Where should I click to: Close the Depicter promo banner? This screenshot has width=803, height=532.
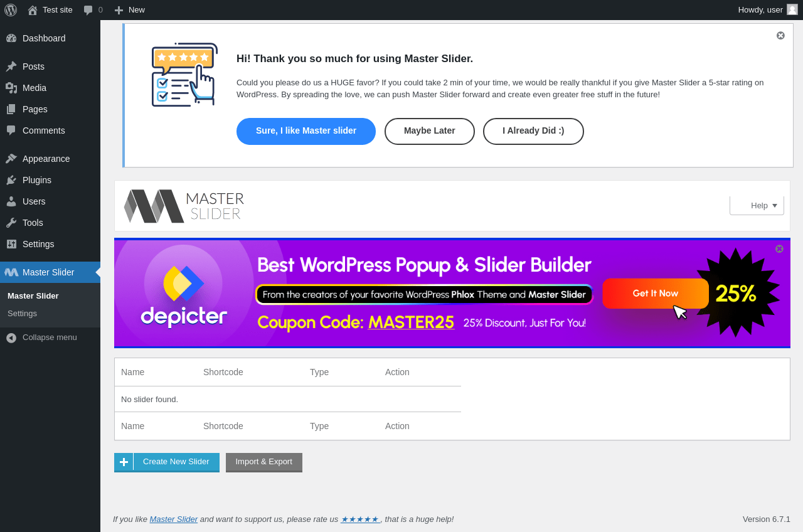pyautogui.click(x=779, y=248)
